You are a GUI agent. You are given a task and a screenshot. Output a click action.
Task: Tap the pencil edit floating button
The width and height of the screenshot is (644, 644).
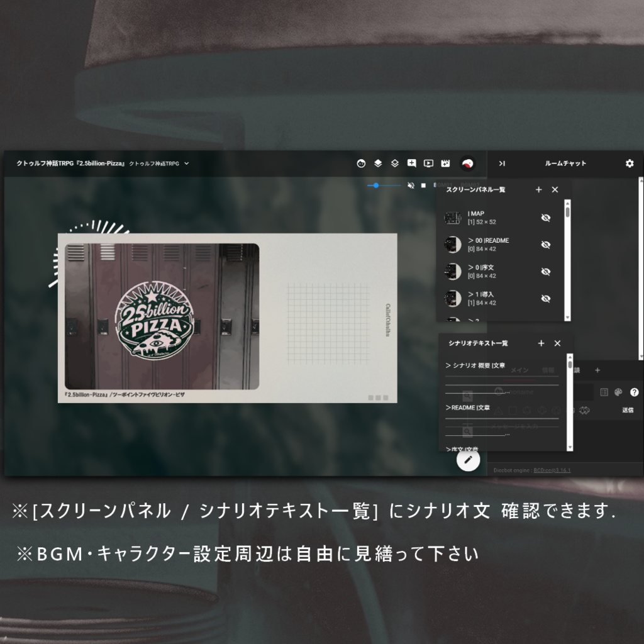[468, 460]
